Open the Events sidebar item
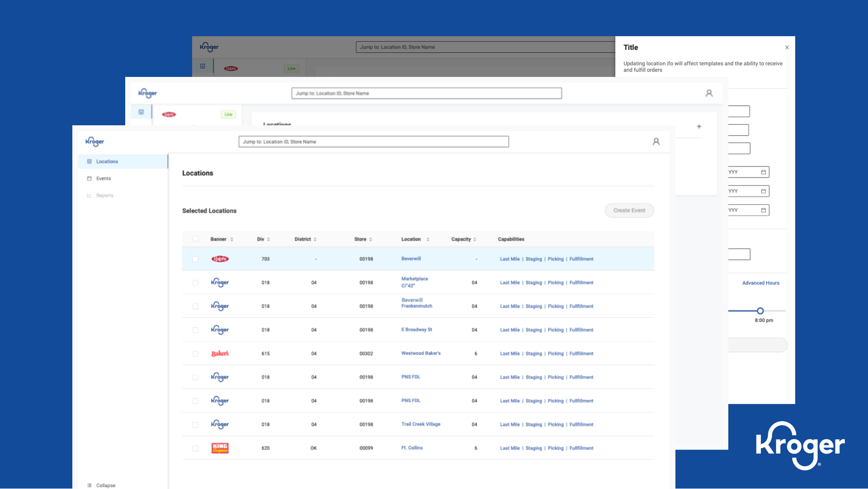Viewport: 868px width, 489px height. tap(103, 179)
